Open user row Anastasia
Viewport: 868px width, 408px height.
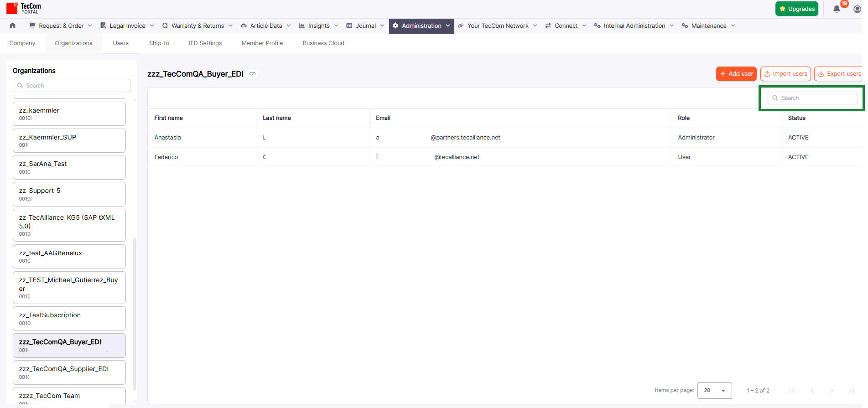pos(504,138)
